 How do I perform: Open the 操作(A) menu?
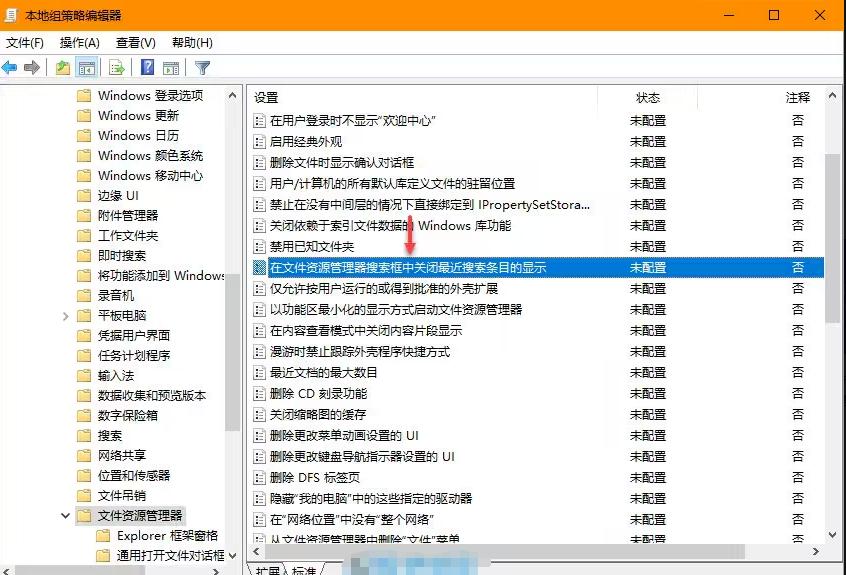tap(80, 43)
